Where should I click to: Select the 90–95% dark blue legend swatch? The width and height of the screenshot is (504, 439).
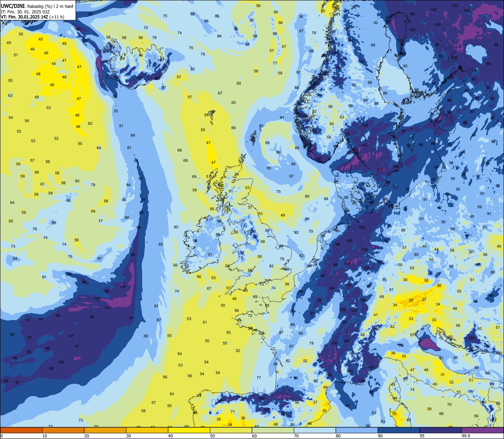pos(398,430)
